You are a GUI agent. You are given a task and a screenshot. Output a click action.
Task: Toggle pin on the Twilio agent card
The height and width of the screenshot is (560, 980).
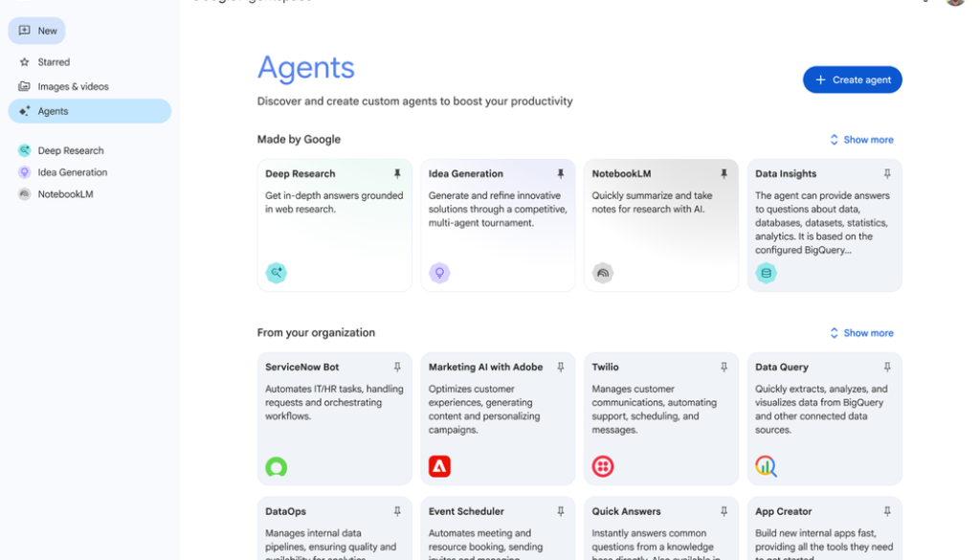[x=724, y=368]
